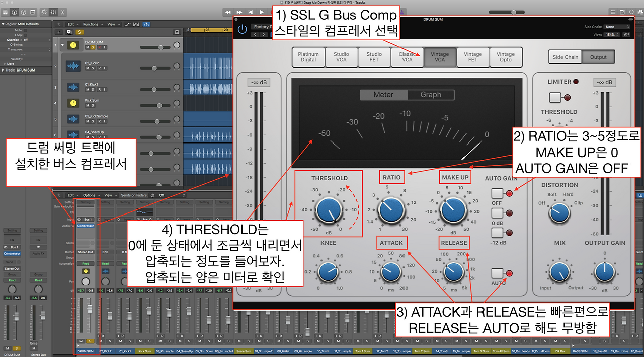Add a new track with plus icon
Screen dimensions: 644x357
[x=59, y=32]
